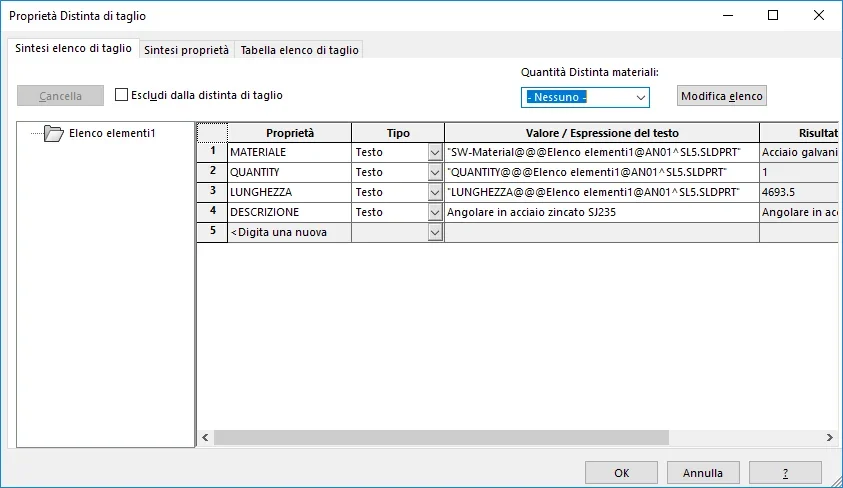Image resolution: width=843 pixels, height=488 pixels.
Task: Select the LUNGHEZZA property cell
Action: click(x=289, y=192)
